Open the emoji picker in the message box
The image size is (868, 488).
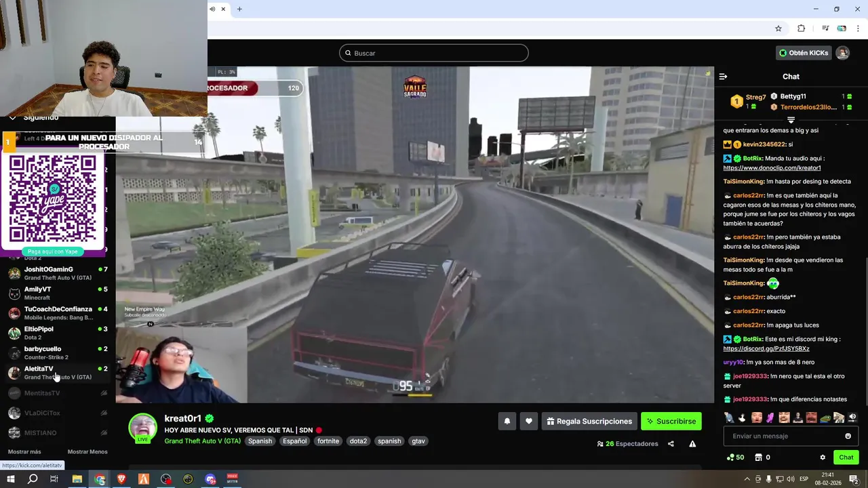click(x=848, y=436)
